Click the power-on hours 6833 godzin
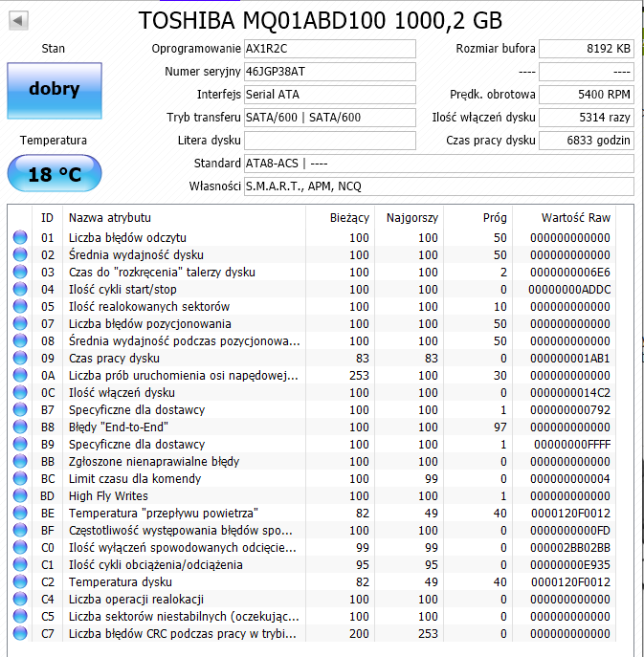This screenshot has height=657, width=644. point(587,141)
